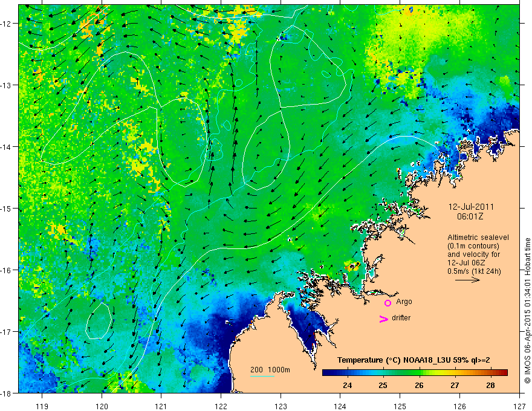This screenshot has height=411, width=532.
Task: Click longitude axis label 127
Action: 519,406
